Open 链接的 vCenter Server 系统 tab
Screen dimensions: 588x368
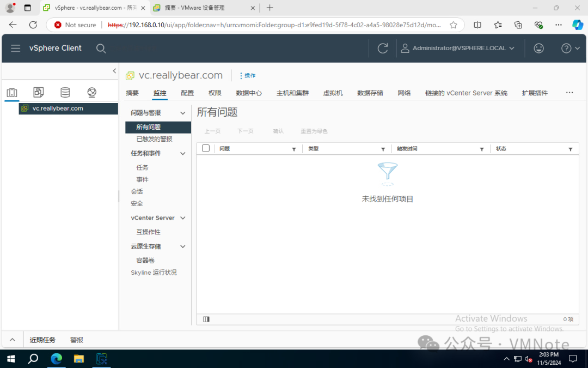coord(466,93)
